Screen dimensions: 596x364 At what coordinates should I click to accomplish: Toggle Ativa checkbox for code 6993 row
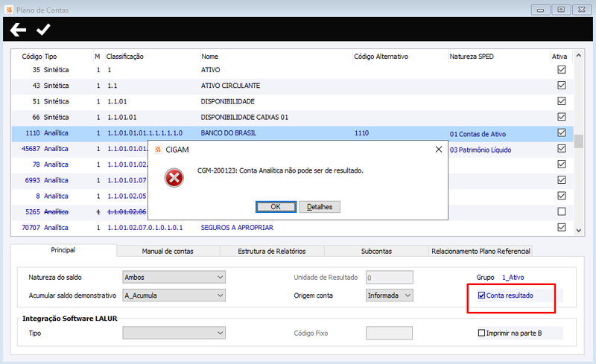(x=562, y=179)
